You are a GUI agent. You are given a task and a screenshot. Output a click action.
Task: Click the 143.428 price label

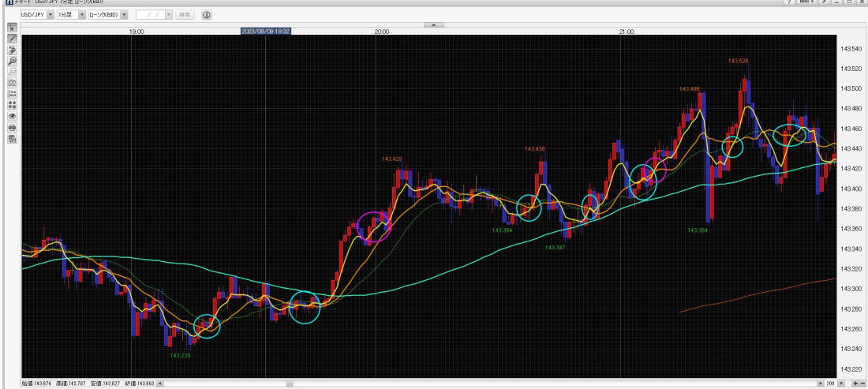point(391,159)
